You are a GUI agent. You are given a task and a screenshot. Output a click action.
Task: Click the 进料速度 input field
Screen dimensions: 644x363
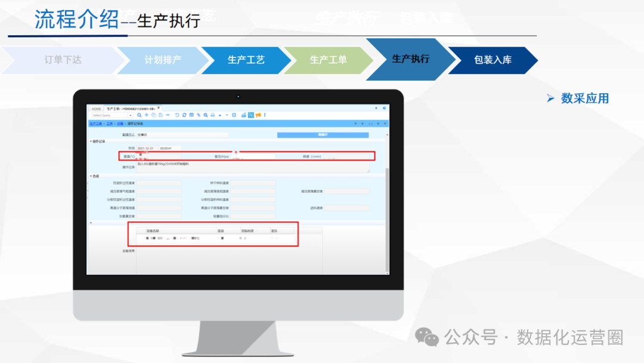tap(347, 208)
